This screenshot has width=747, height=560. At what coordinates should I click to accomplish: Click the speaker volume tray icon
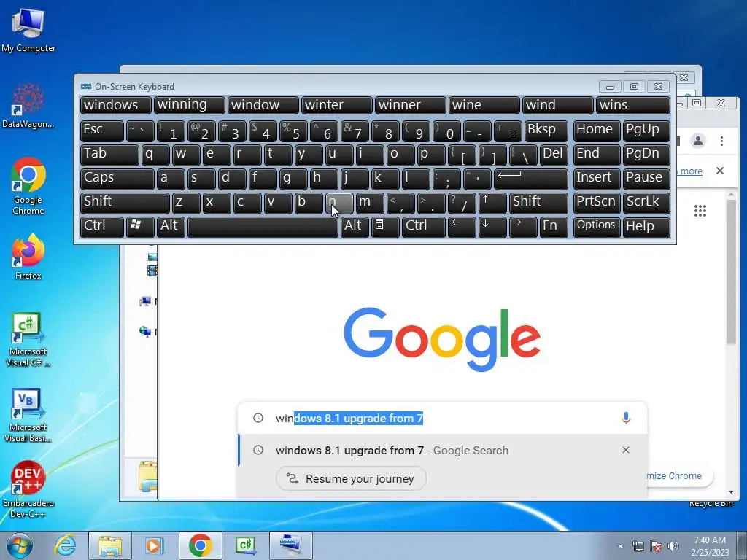point(673,546)
